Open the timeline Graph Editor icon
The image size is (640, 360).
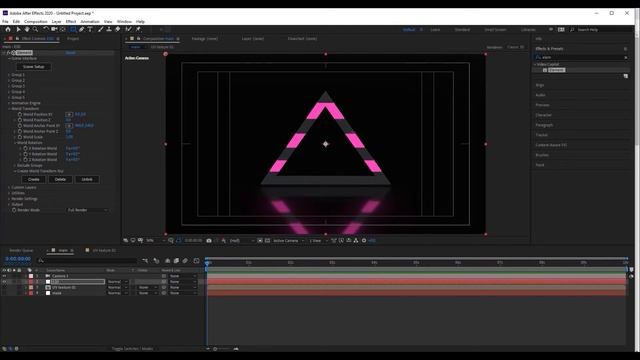pyautogui.click(x=196, y=260)
